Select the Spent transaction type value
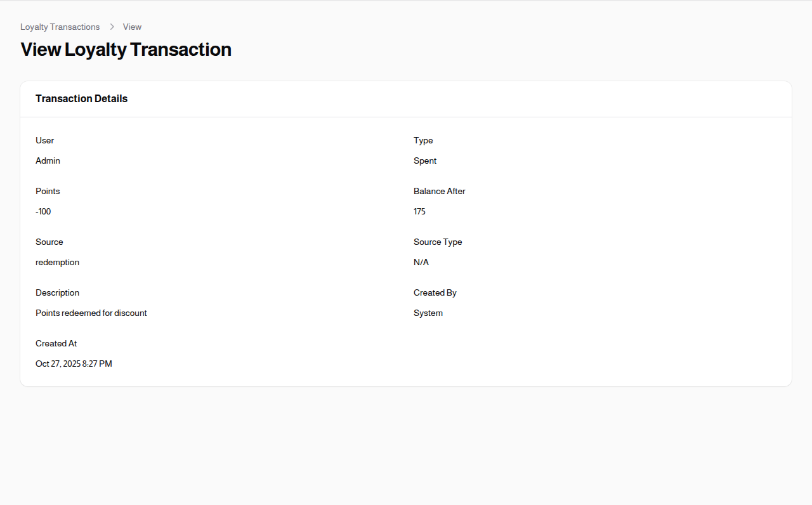Viewport: 812px width, 505px height. pyautogui.click(x=425, y=161)
